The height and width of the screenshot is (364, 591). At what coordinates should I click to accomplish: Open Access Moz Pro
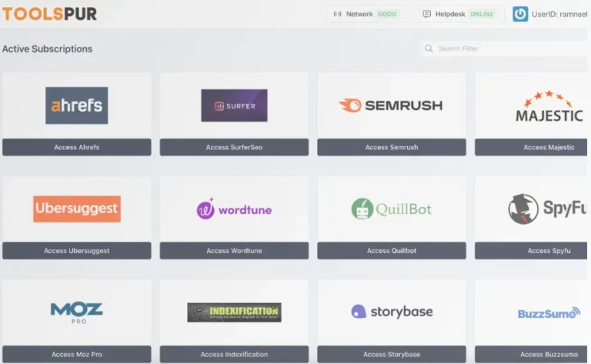[77, 354]
